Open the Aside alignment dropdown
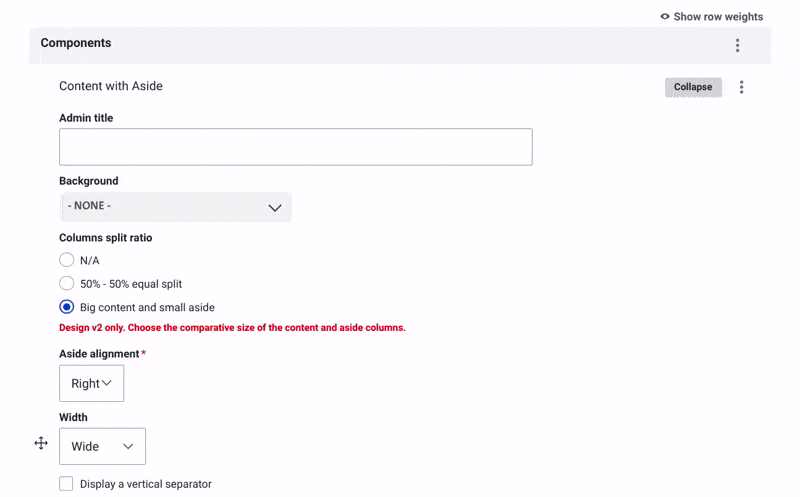This screenshot has width=800, height=497. click(92, 383)
